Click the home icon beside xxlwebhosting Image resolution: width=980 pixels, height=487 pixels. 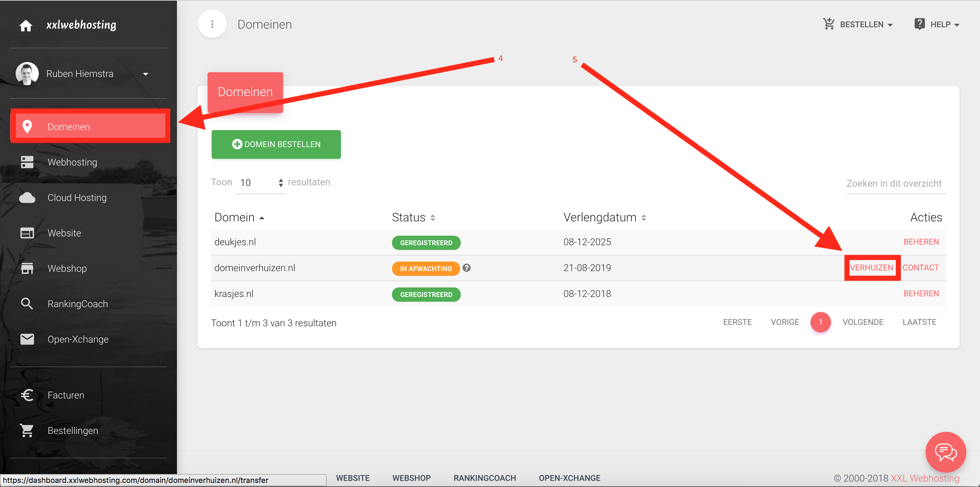pyautogui.click(x=26, y=26)
